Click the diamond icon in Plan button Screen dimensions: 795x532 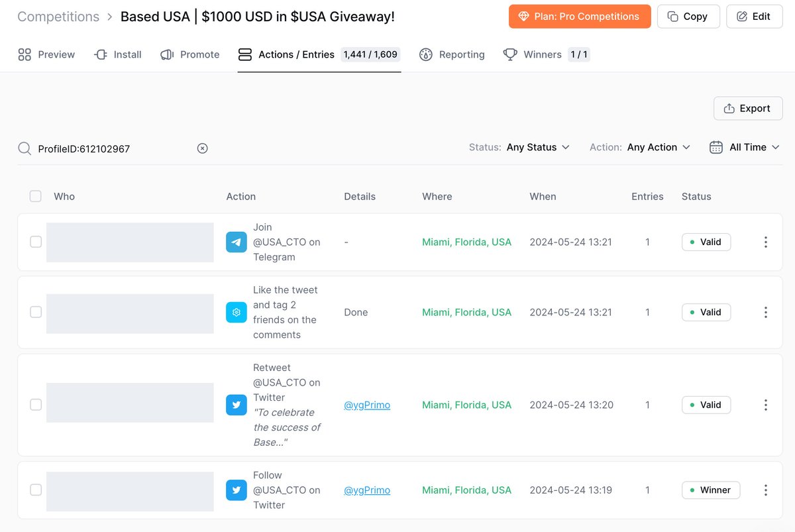[x=524, y=17]
